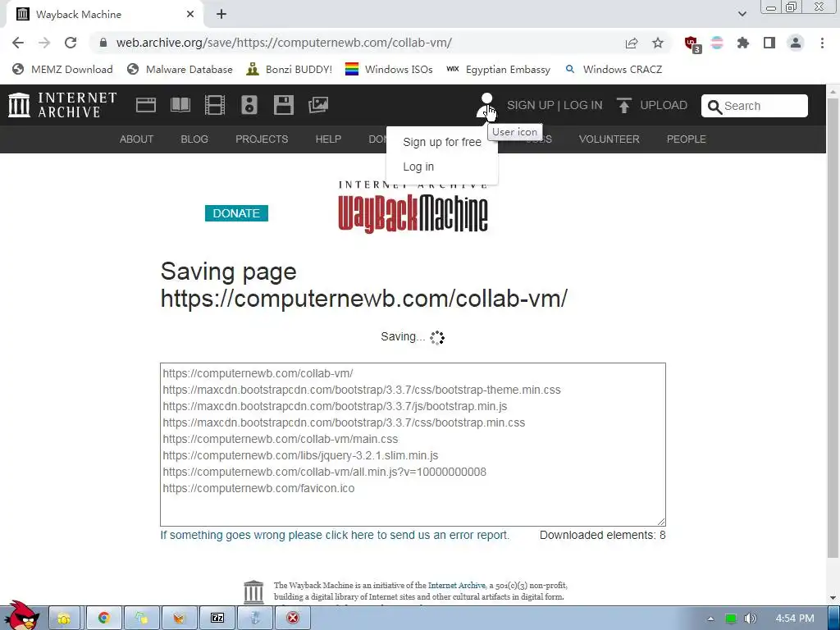This screenshot has width=840, height=630.
Task: Open the Images icon
Action: tap(318, 105)
